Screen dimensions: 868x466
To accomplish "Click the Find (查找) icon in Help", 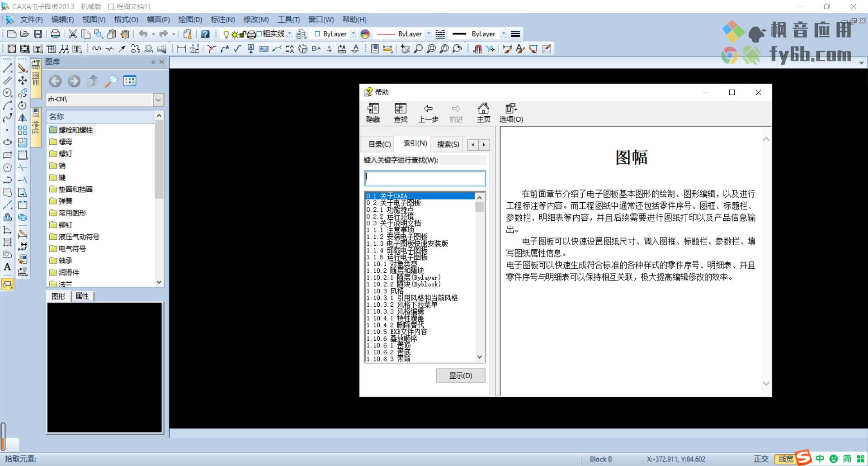I will tap(401, 113).
